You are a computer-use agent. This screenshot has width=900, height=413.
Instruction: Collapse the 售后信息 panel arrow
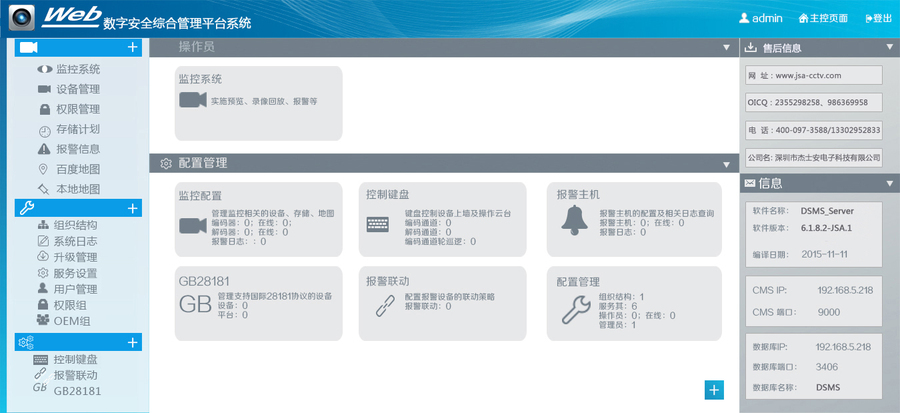coord(889,48)
